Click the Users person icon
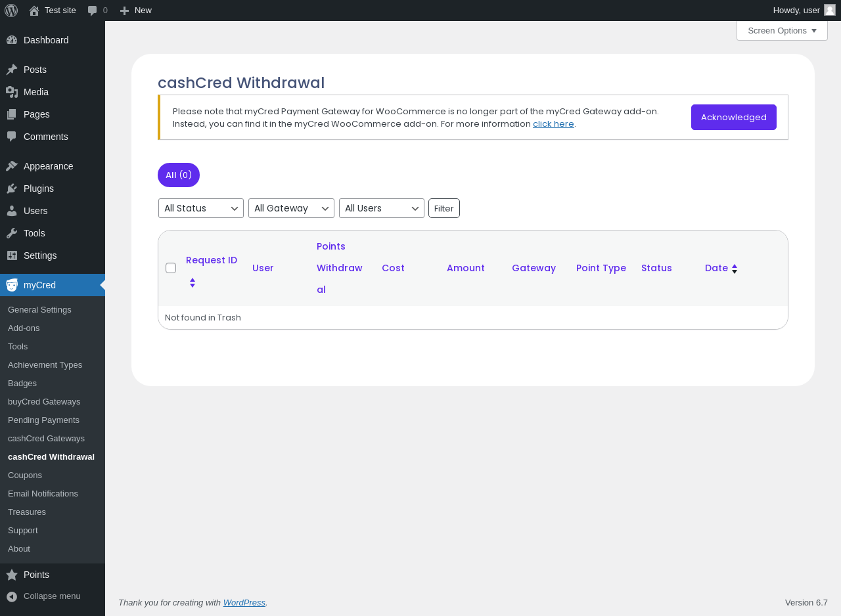This screenshot has width=841, height=616. point(12,211)
